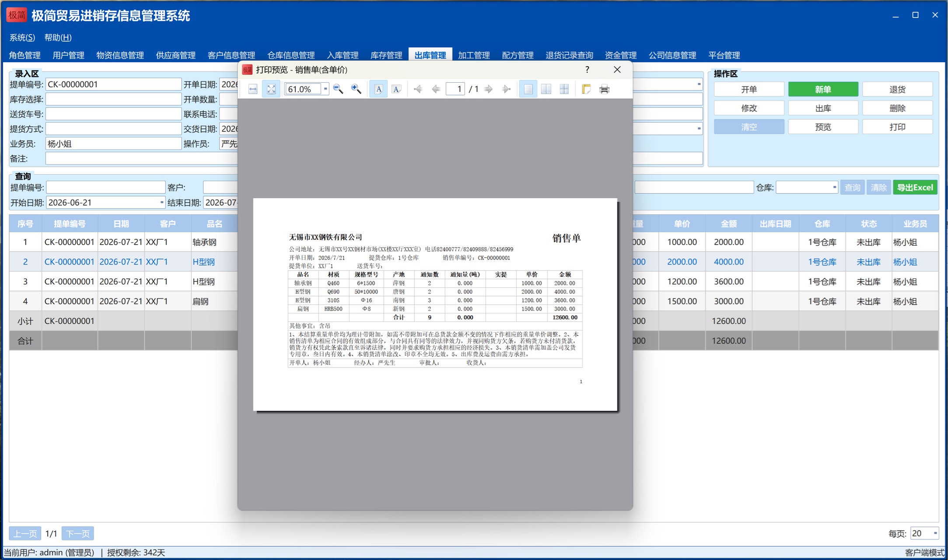
Task: Switch to 退货记录查询 tab
Action: (570, 55)
